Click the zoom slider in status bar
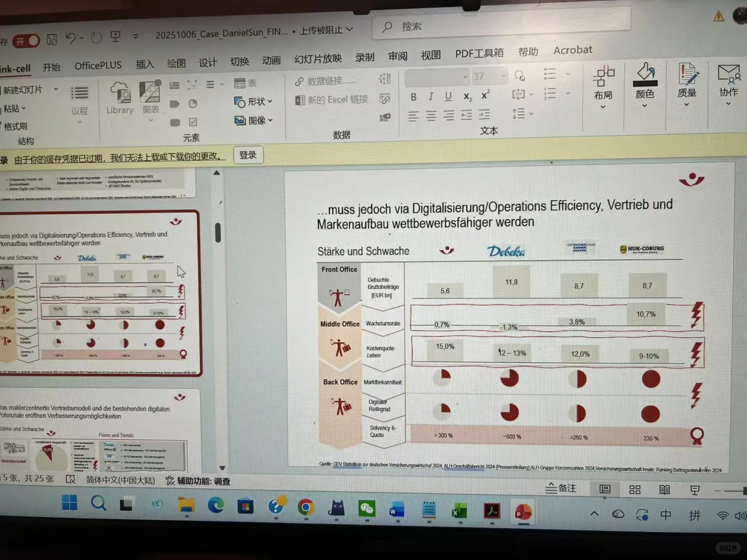Viewport: 747px width, 560px height. (x=736, y=490)
